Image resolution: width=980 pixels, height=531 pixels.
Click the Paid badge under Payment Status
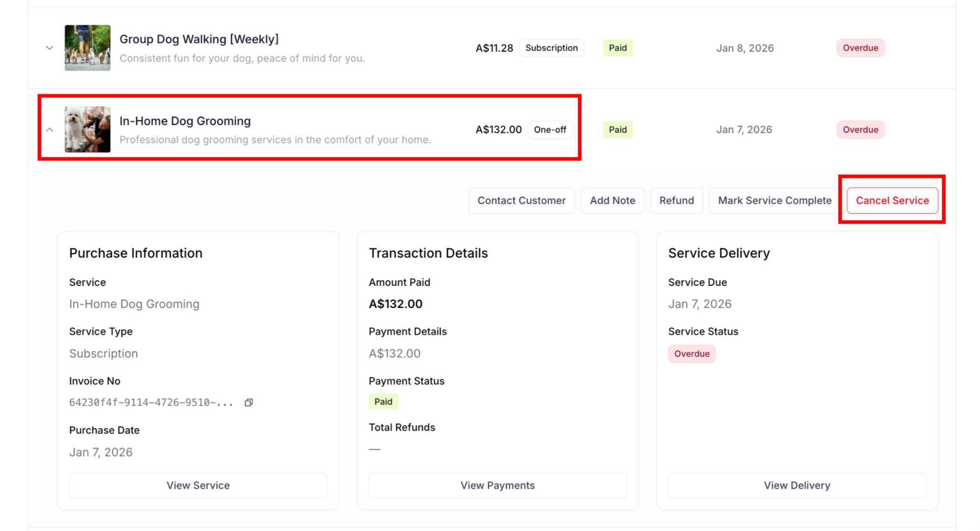383,402
